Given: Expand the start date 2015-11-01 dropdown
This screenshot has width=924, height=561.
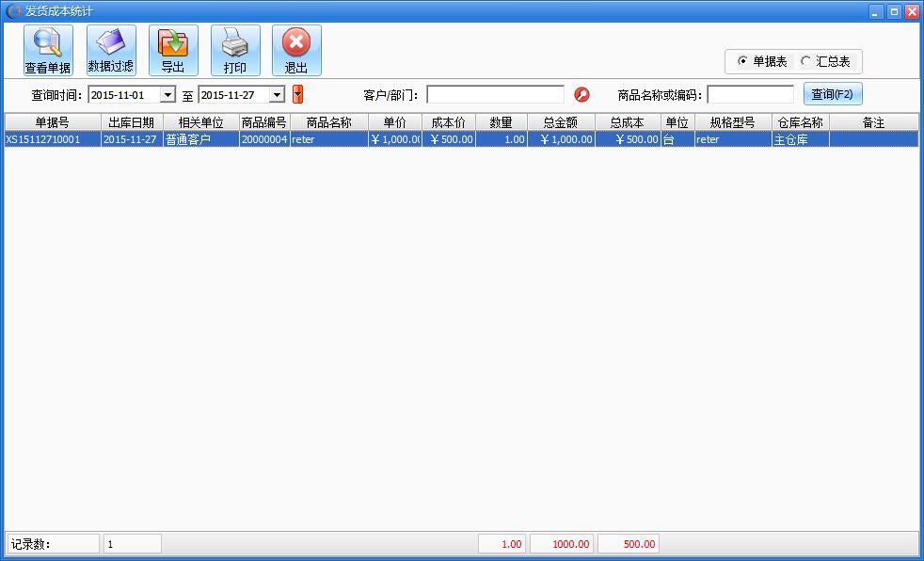Looking at the screenshot, I should point(167,94).
